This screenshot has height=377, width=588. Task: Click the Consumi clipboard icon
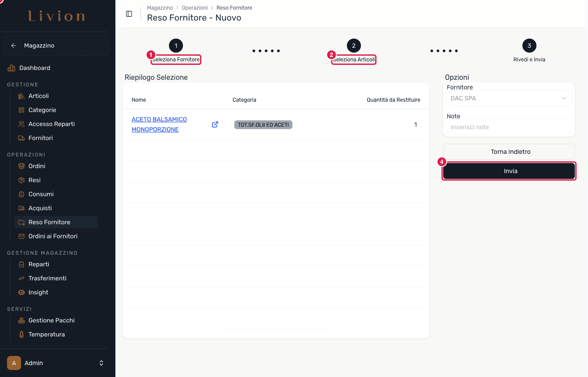pos(22,194)
